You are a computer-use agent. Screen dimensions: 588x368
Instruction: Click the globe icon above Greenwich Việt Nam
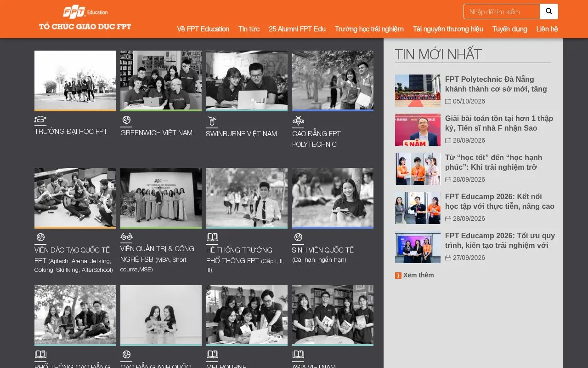tap(126, 121)
